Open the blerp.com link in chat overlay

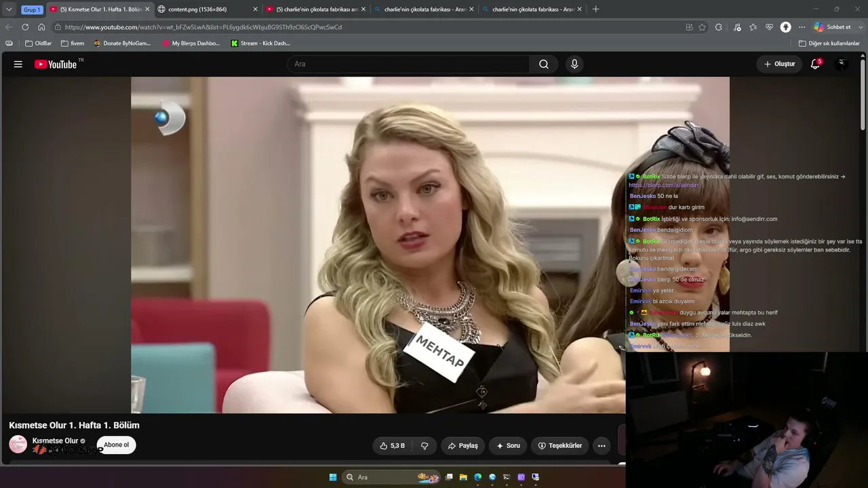[663, 185]
